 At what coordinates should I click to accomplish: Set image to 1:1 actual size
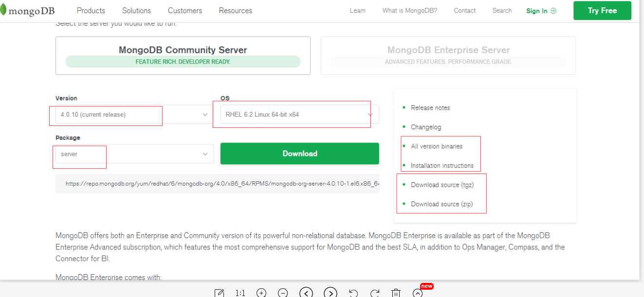[x=240, y=293]
